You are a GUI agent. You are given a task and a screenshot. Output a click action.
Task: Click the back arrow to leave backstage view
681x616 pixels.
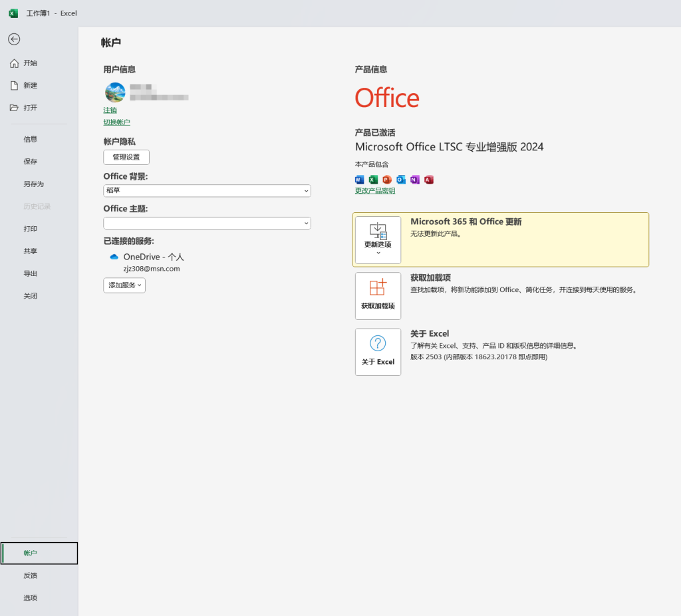pyautogui.click(x=13, y=39)
